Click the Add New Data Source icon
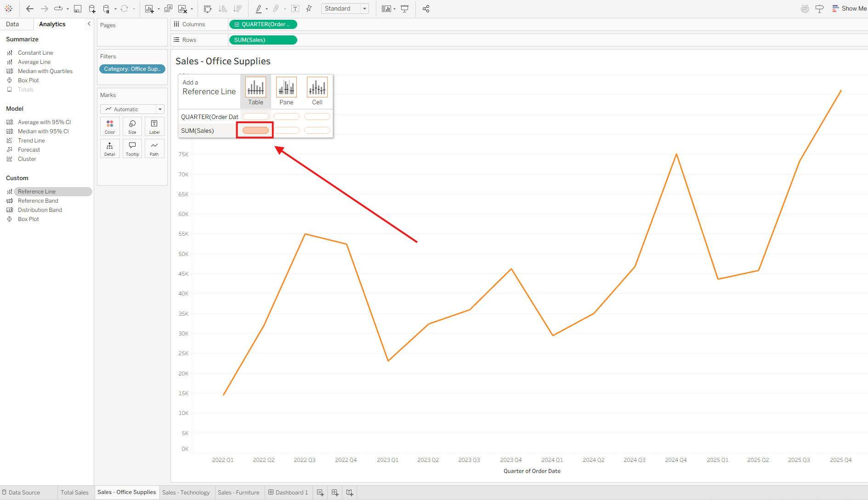Screen dimensions: 868x500 [x=92, y=9]
